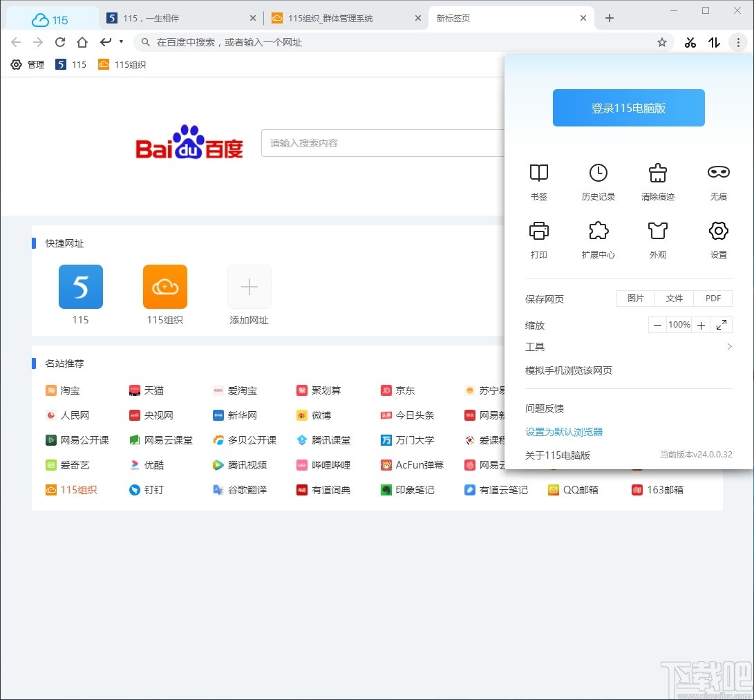754x700 pixels.
Task: Open 腾讯视频 site link
Action: (240, 465)
